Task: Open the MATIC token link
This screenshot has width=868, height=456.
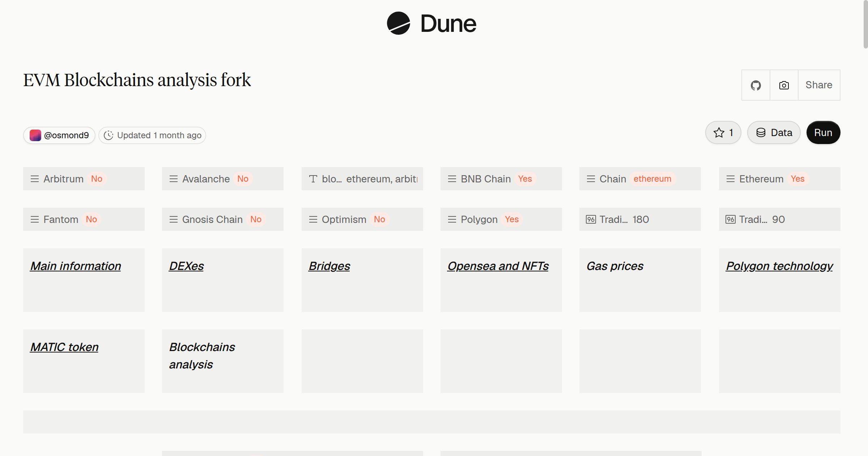Action: [64, 347]
